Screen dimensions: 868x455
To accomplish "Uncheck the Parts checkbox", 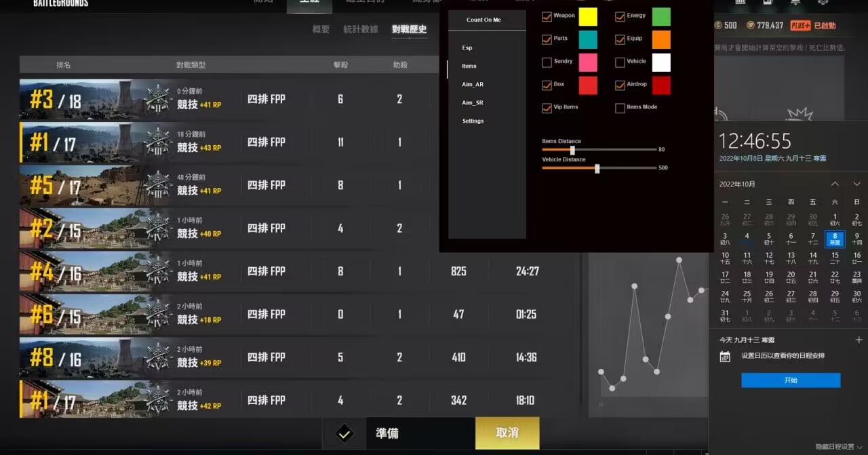I will click(547, 39).
